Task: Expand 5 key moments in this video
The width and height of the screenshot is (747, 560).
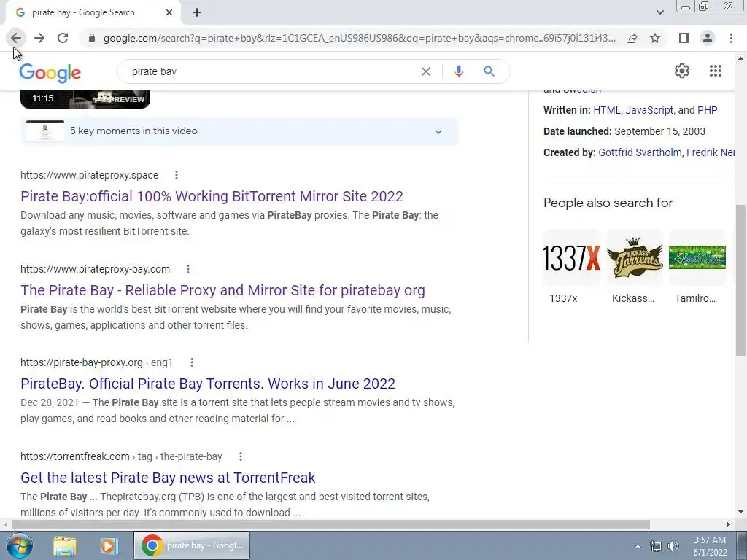Action: tap(239, 131)
